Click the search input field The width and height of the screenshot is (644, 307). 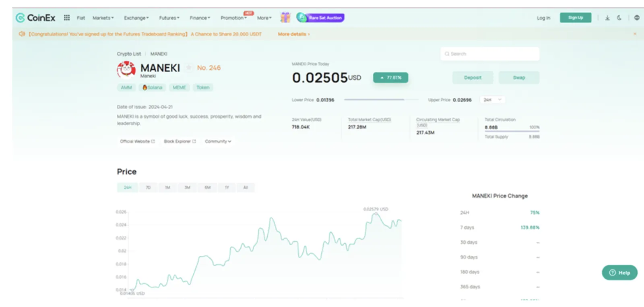(490, 54)
